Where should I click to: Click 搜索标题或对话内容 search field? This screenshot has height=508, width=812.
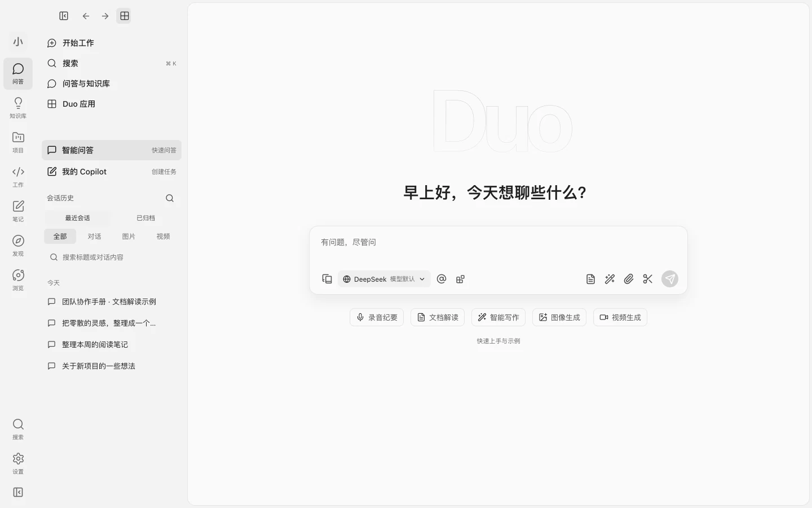coord(112,257)
